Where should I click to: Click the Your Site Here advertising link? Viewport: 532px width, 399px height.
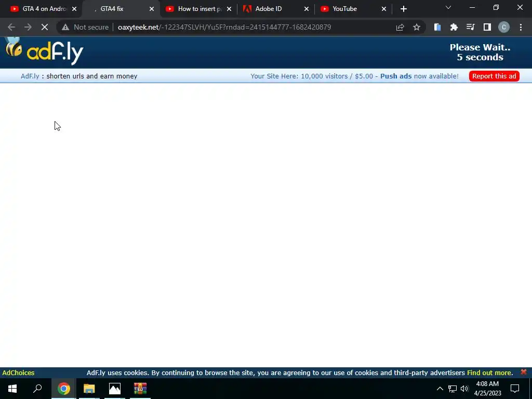click(312, 76)
